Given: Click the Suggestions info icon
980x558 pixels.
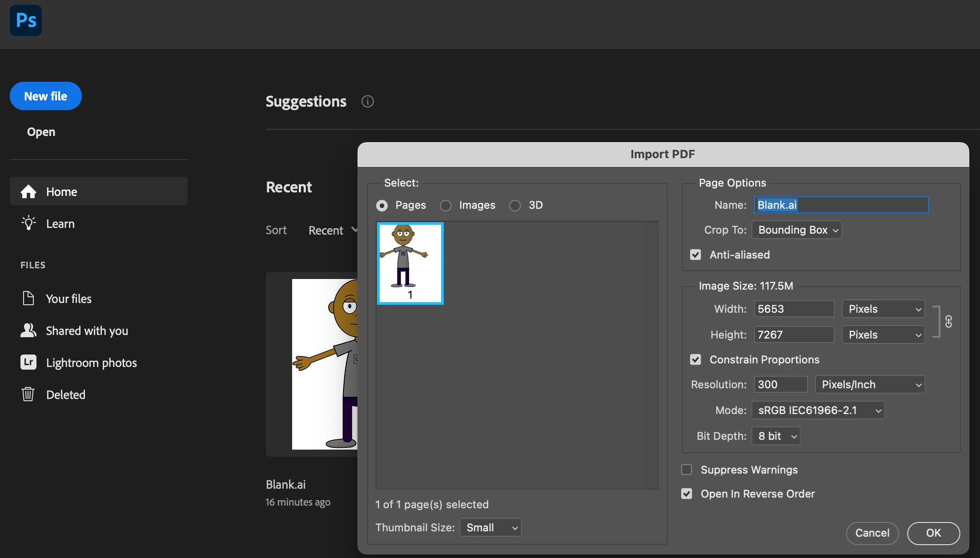Looking at the screenshot, I should point(367,101).
